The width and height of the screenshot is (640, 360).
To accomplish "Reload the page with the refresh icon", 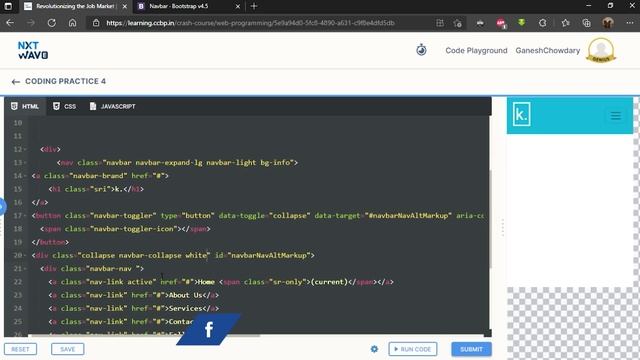I will coord(51,23).
